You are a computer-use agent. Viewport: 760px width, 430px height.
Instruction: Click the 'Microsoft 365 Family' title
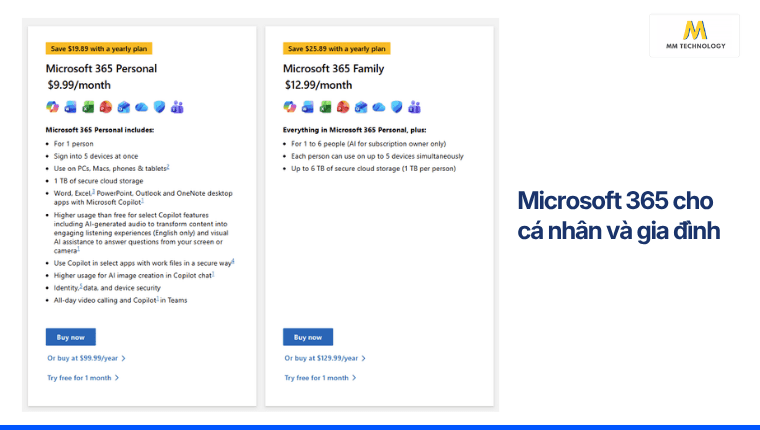tap(333, 69)
